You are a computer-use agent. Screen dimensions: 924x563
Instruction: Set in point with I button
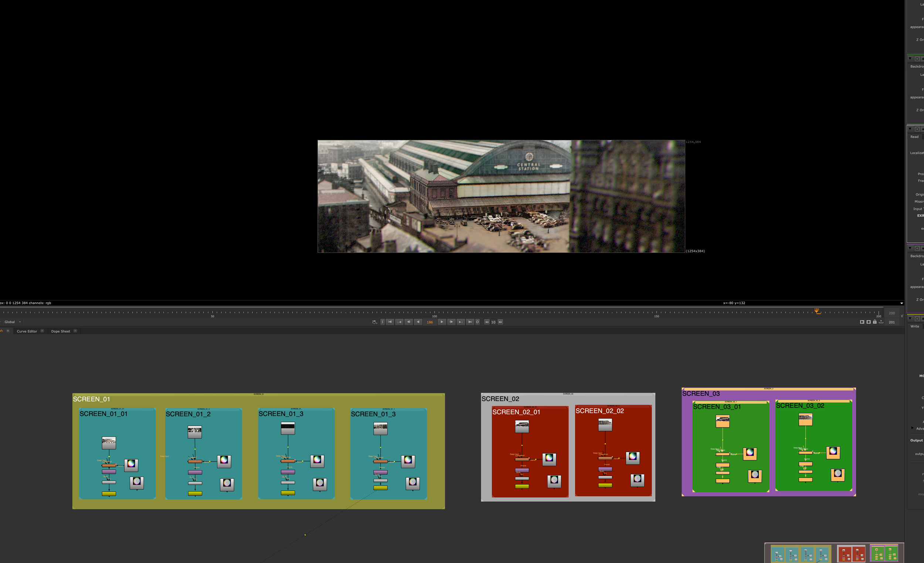383,322
